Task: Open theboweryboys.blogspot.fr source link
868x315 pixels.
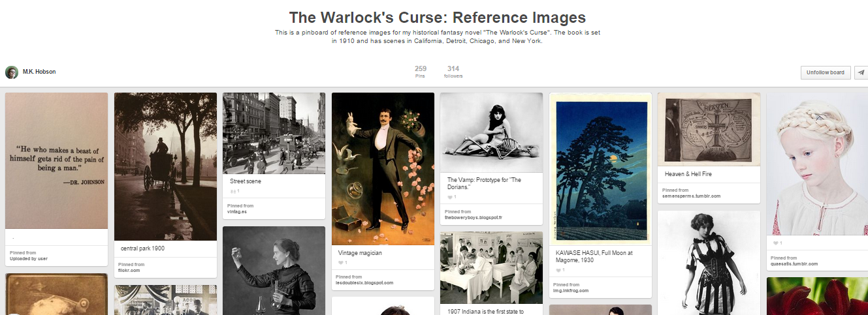Action: pyautogui.click(x=474, y=217)
